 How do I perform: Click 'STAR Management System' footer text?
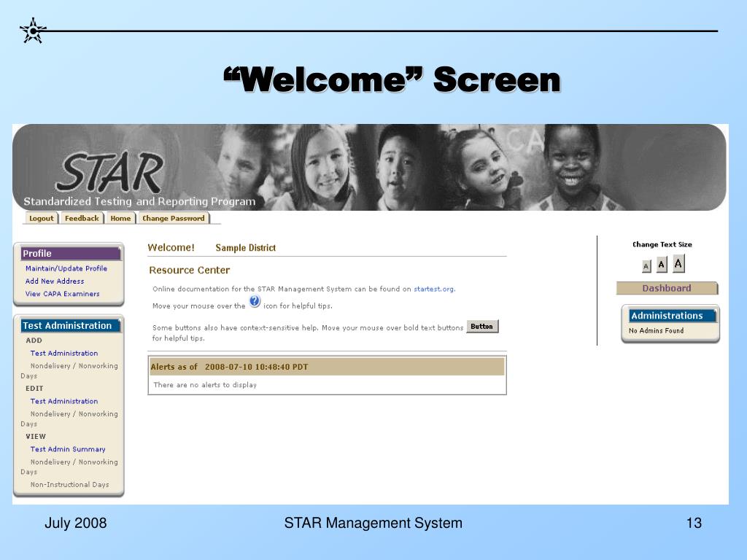[x=373, y=523]
